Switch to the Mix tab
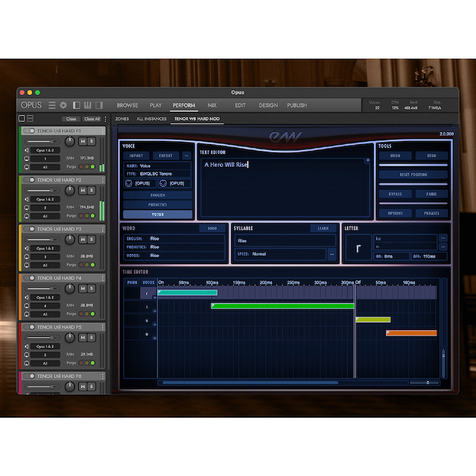The image size is (476, 476). [x=212, y=105]
